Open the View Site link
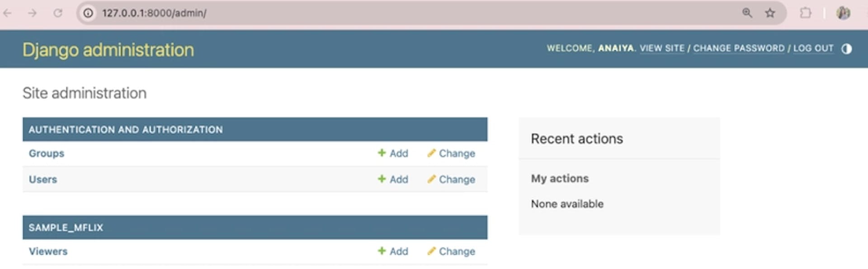This screenshot has width=868, height=269. pyautogui.click(x=662, y=48)
